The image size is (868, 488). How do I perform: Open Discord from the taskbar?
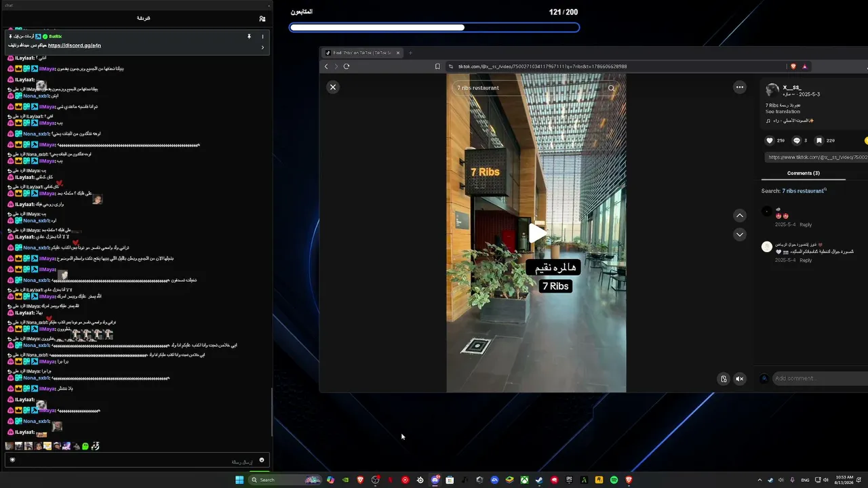pyautogui.click(x=435, y=480)
